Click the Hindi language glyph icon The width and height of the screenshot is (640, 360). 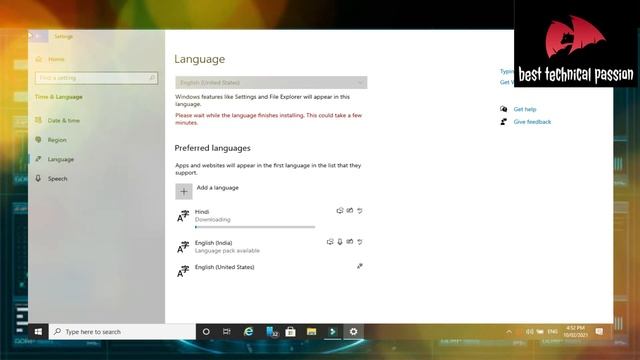point(183,216)
